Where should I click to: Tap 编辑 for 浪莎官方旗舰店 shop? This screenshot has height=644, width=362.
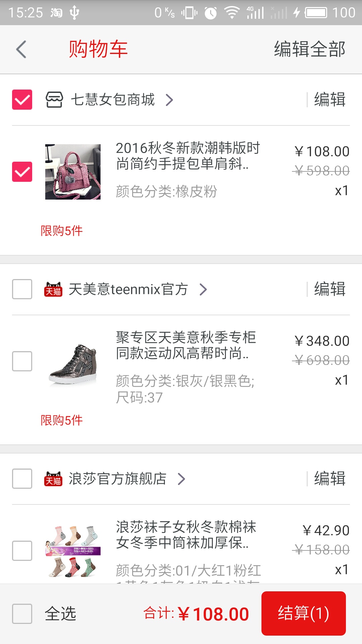(x=329, y=479)
